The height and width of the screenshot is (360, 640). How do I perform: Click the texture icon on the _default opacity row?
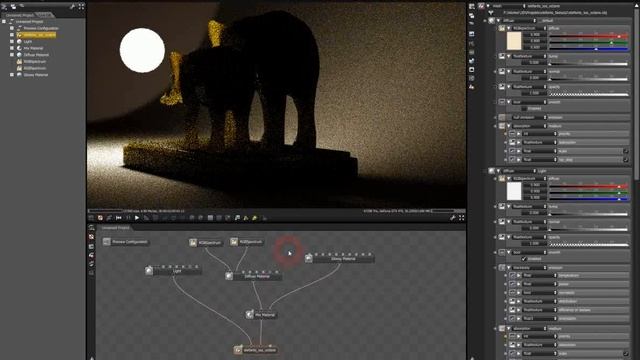(x=502, y=87)
